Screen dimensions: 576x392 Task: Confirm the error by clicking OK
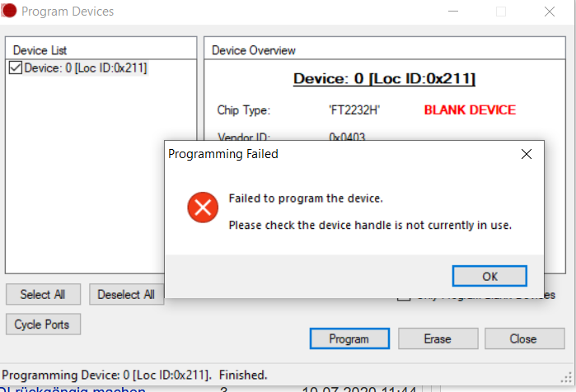(489, 276)
